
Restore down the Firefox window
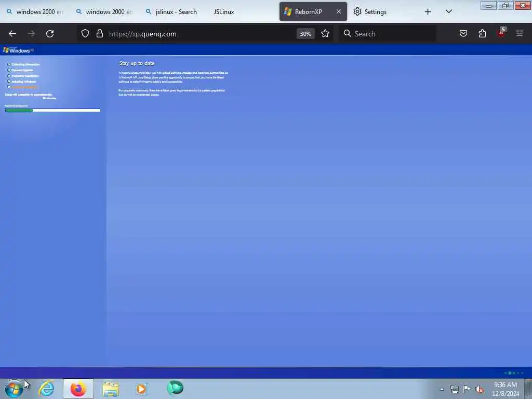coord(506,5)
